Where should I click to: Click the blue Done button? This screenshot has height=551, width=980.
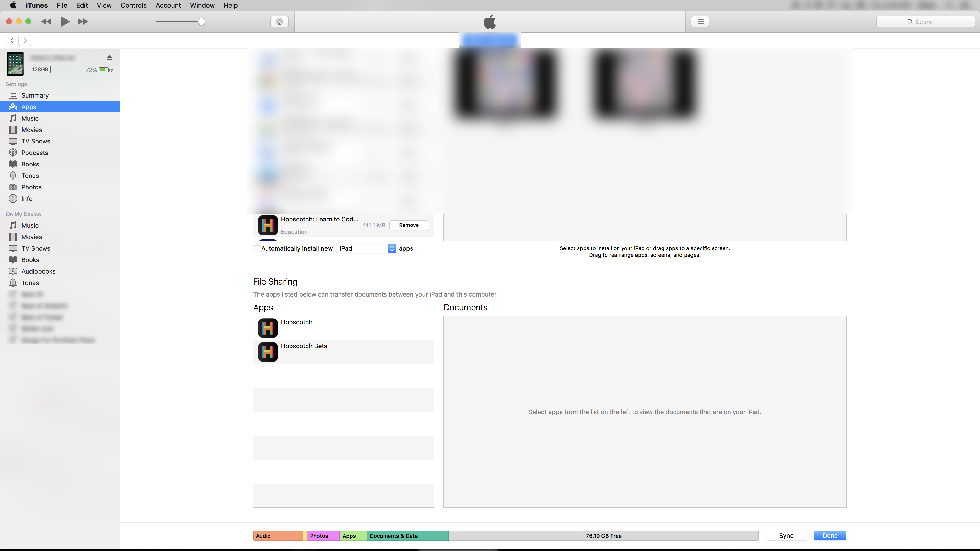pyautogui.click(x=830, y=536)
